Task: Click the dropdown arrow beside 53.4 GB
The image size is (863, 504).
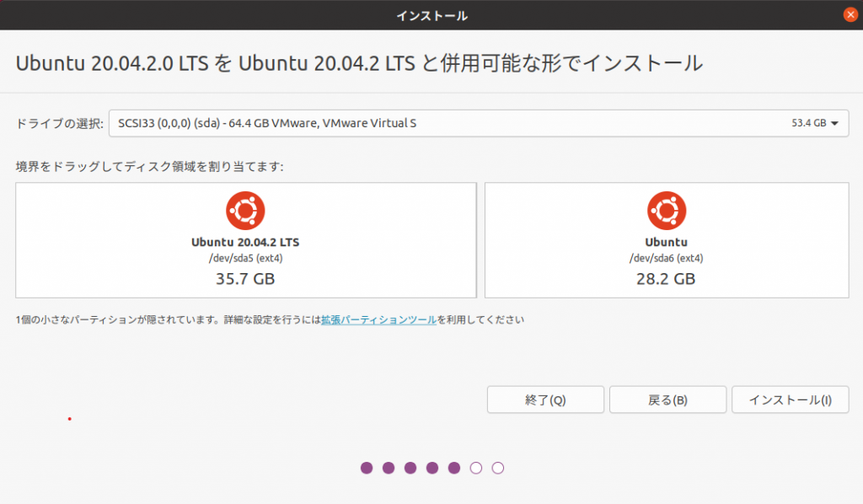Action: click(x=834, y=124)
